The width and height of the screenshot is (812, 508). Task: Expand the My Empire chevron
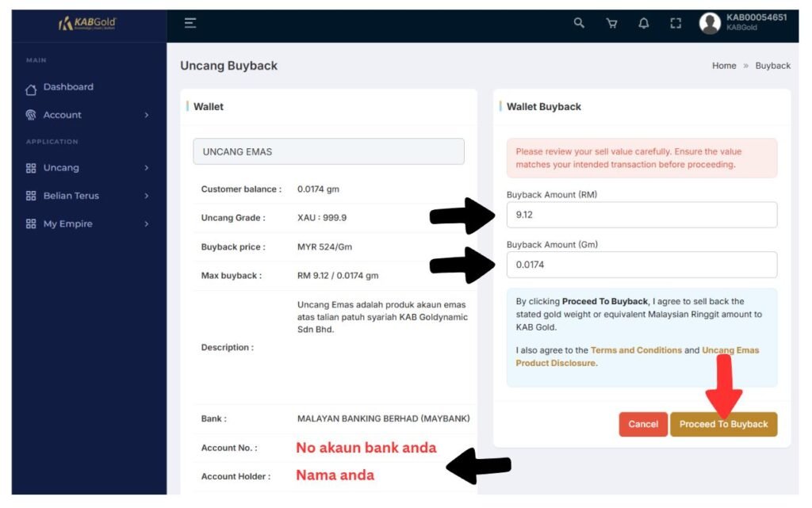click(147, 223)
